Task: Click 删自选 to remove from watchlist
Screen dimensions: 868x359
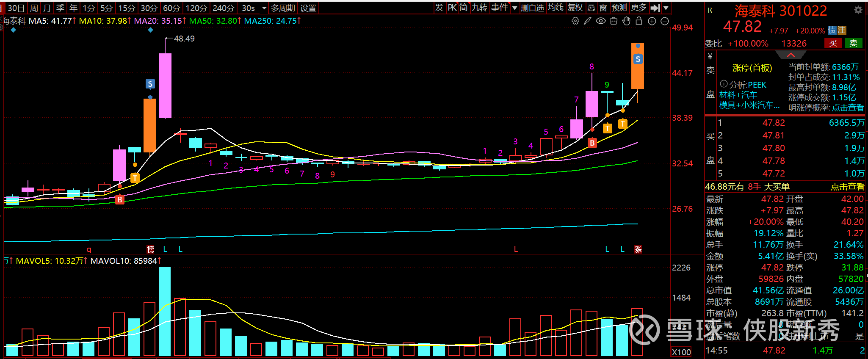Action: 532,8
